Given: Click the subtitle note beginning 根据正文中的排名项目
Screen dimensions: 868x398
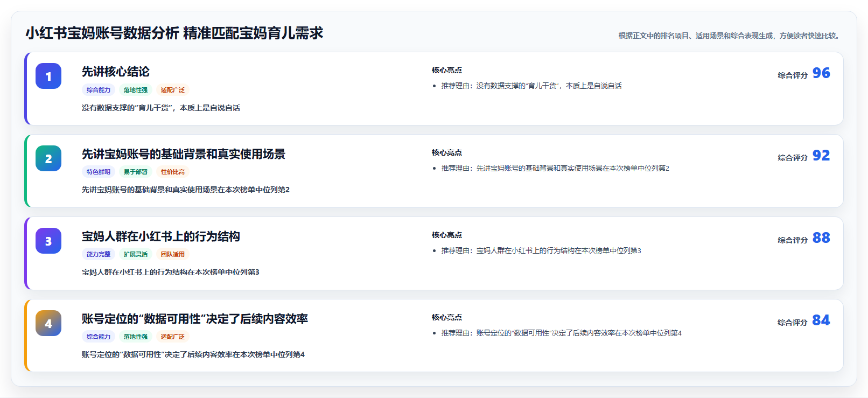Looking at the screenshot, I should click(x=730, y=36).
